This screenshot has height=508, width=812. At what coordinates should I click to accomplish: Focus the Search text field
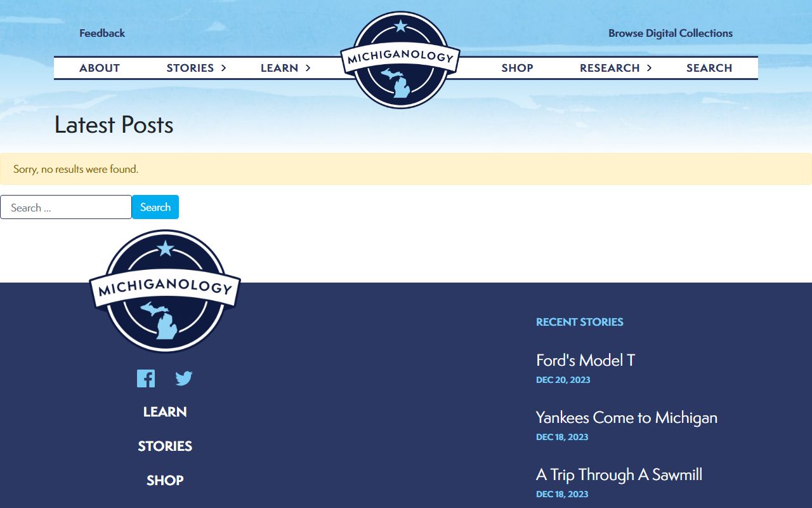(66, 207)
